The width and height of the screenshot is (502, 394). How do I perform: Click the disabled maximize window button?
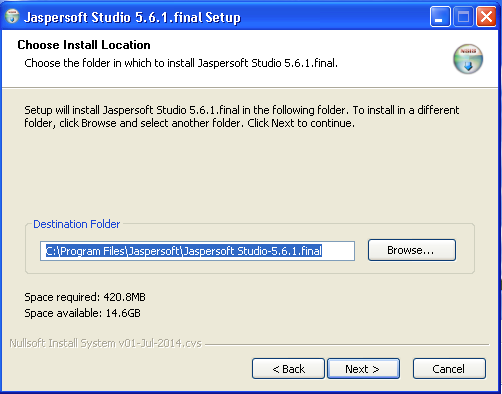click(463, 16)
